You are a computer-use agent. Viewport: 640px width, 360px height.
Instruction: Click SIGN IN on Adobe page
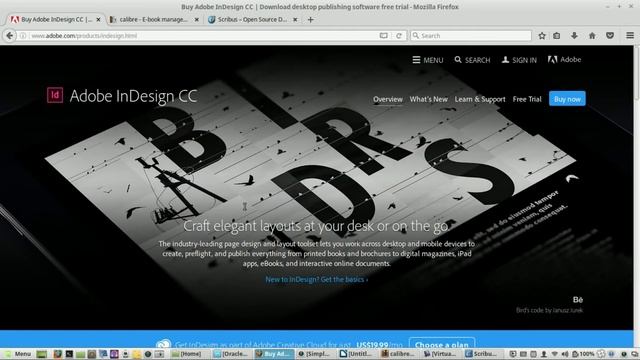(519, 60)
